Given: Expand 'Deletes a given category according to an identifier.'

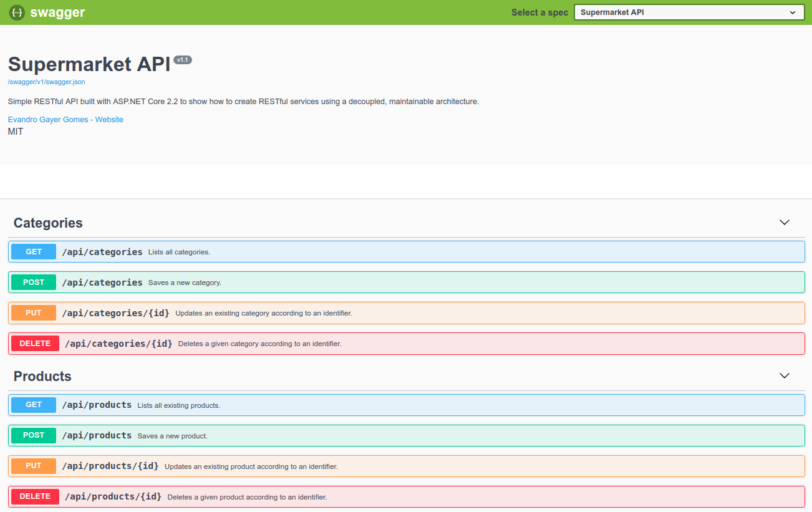Looking at the screenshot, I should point(407,344).
